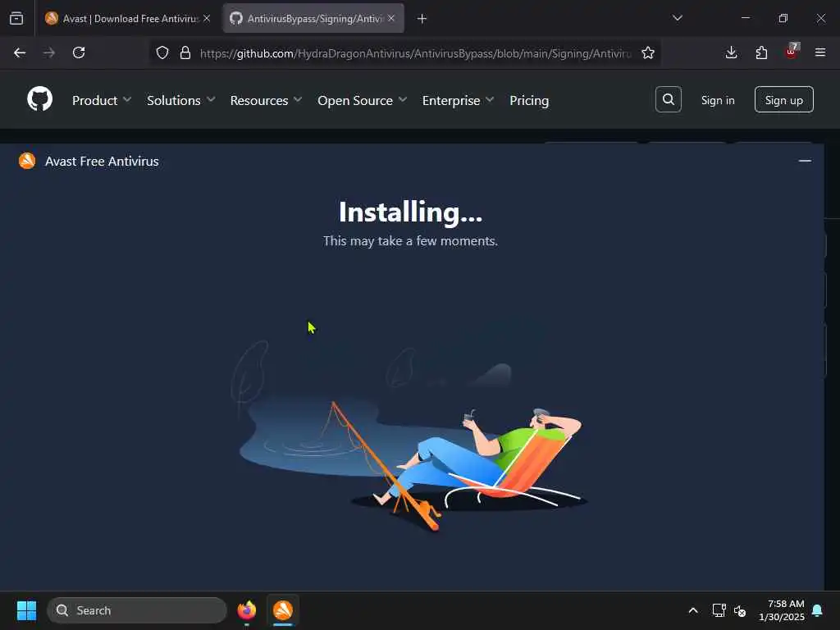This screenshot has width=840, height=630.
Task: Restore down the Firefox window
Action: (x=783, y=18)
